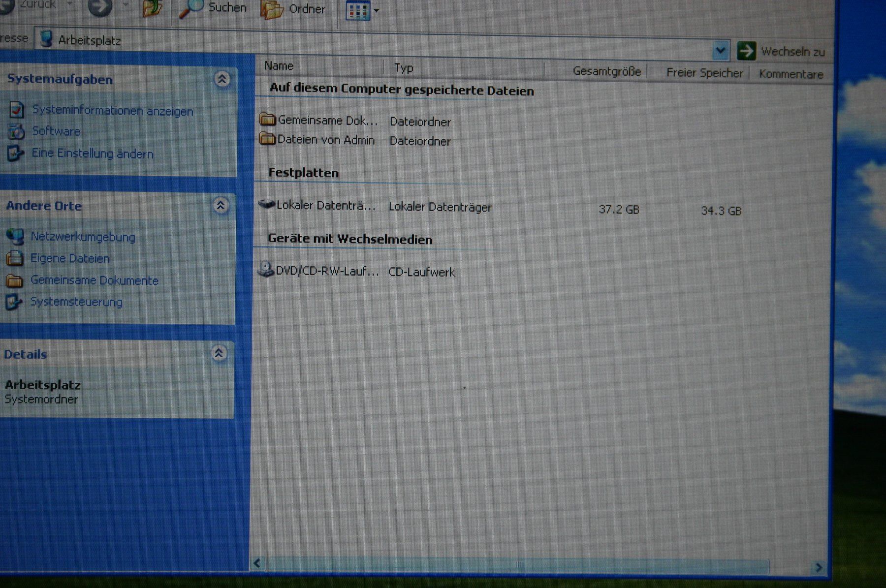The image size is (886, 588).
Task: Click the horizontal scrollbar right arrow
Action: point(819,567)
